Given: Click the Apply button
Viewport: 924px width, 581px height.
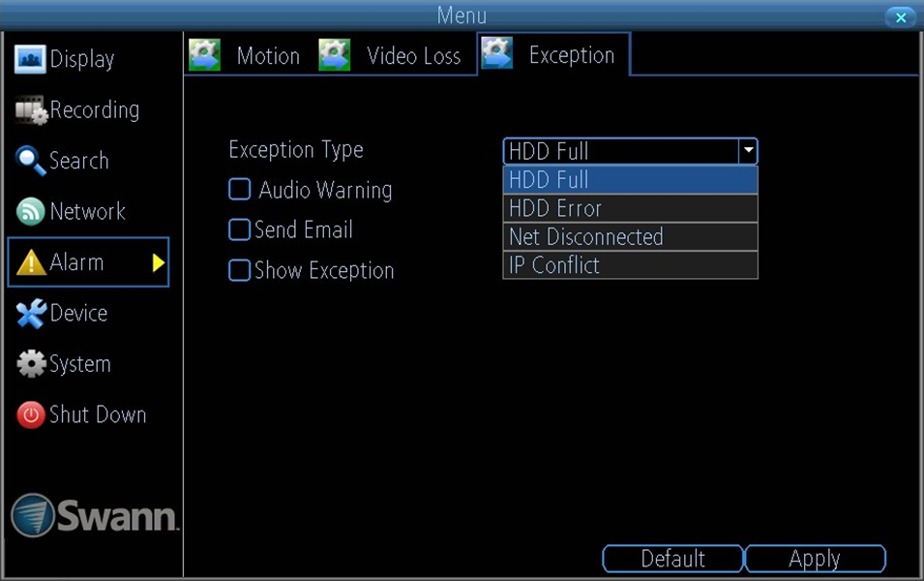Looking at the screenshot, I should pyautogui.click(x=815, y=559).
